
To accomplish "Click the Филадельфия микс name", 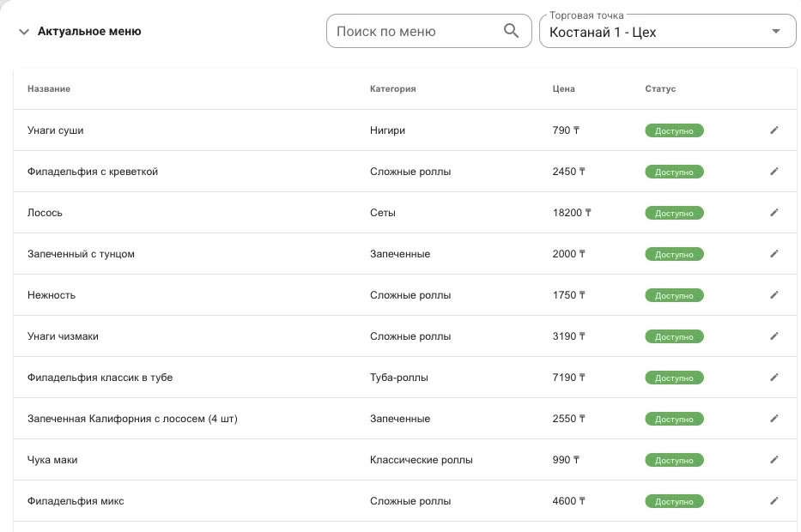I will click(76, 501).
